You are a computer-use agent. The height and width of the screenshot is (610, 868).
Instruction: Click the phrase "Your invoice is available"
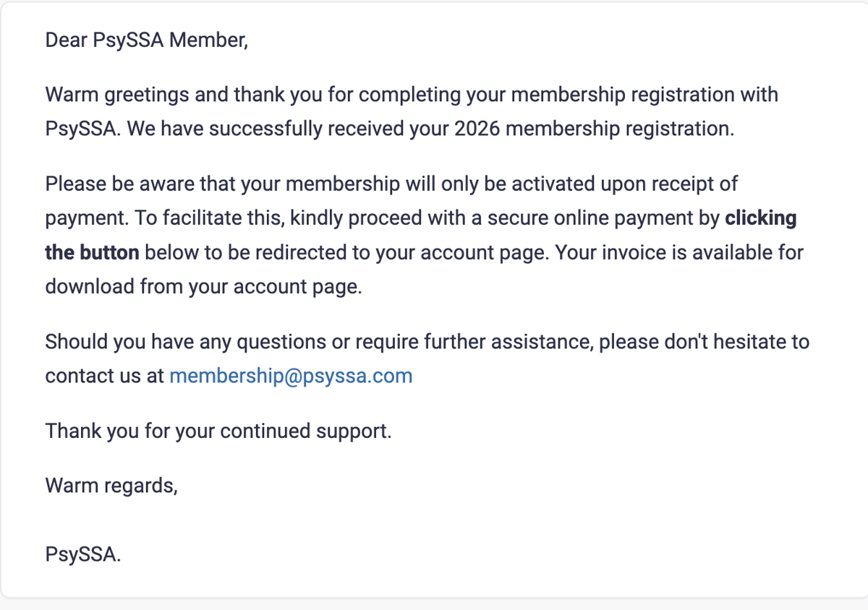click(x=662, y=253)
